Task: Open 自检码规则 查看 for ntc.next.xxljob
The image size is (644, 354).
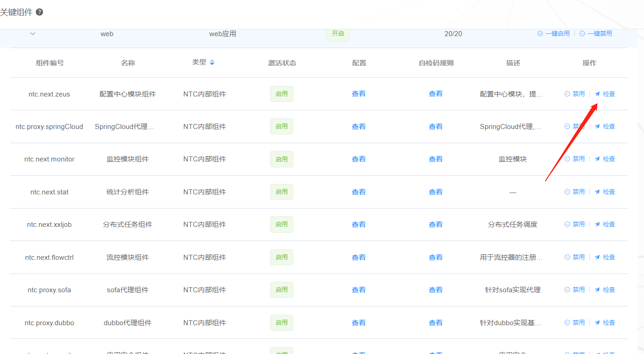Action: [x=436, y=224]
